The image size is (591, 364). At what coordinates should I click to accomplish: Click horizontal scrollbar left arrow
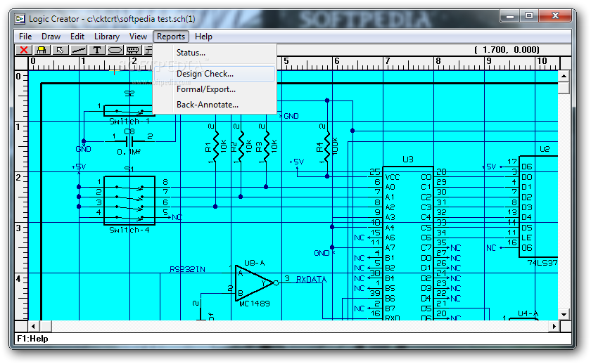click(34, 326)
